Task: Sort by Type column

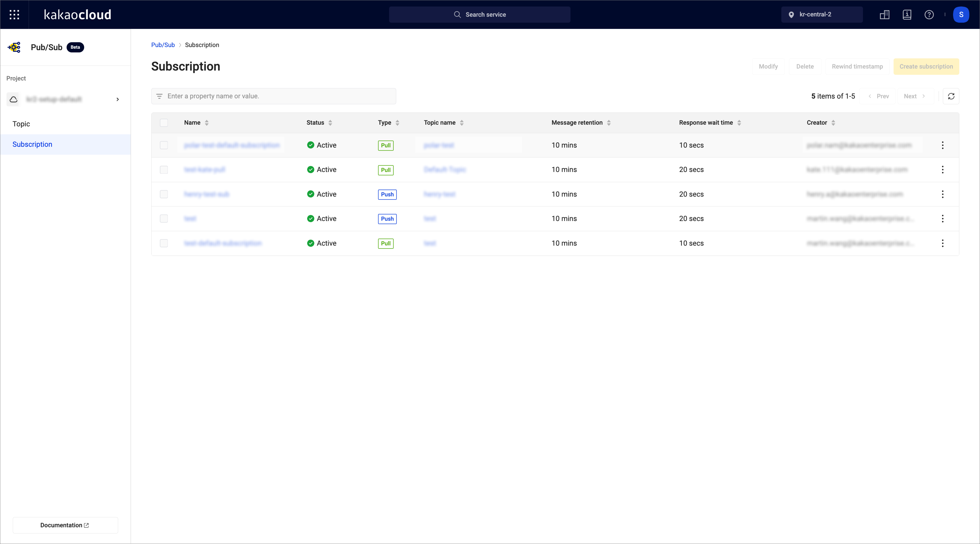Action: coord(397,123)
